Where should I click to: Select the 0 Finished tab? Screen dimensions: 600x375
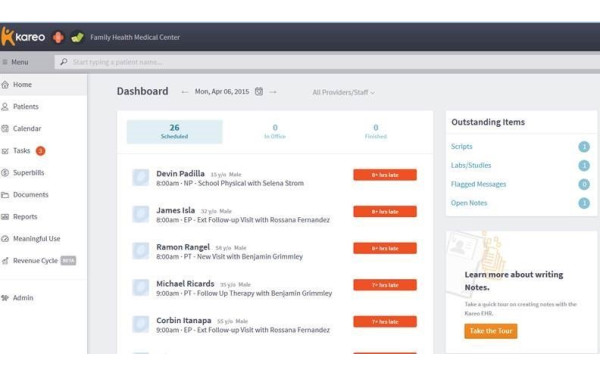[376, 132]
